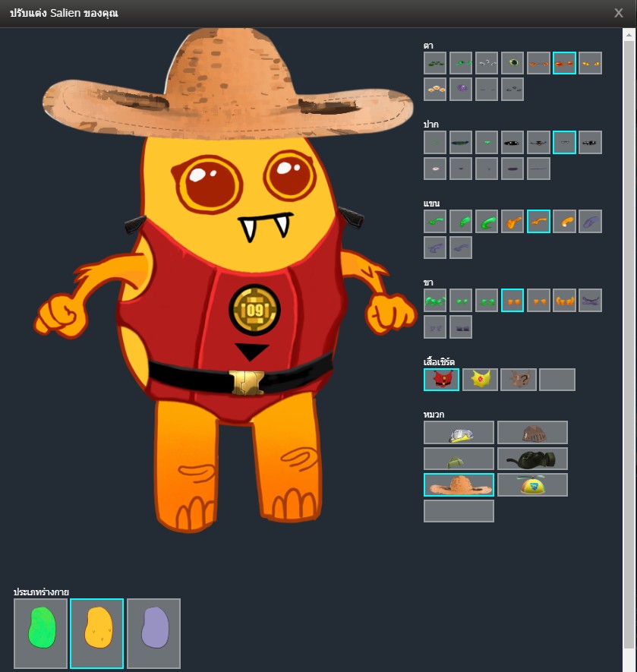Switch body type to green
Screen dimensions: 637x672
tap(41, 633)
